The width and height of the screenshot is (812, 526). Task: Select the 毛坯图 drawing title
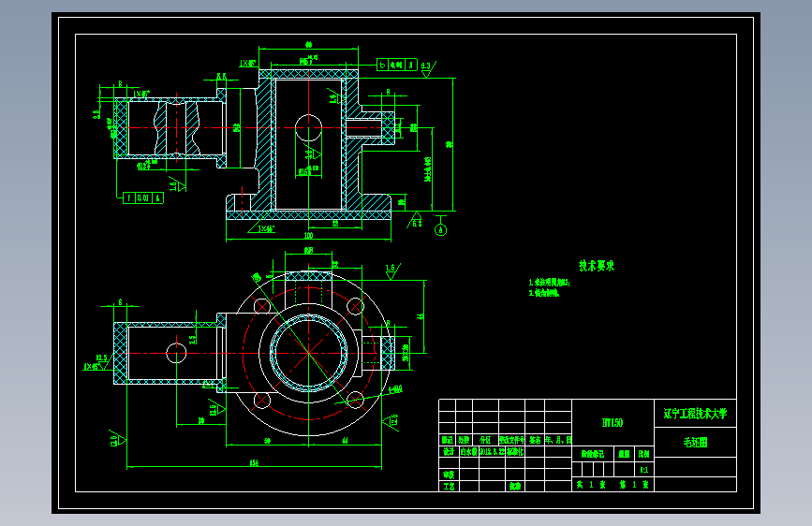tap(695, 443)
